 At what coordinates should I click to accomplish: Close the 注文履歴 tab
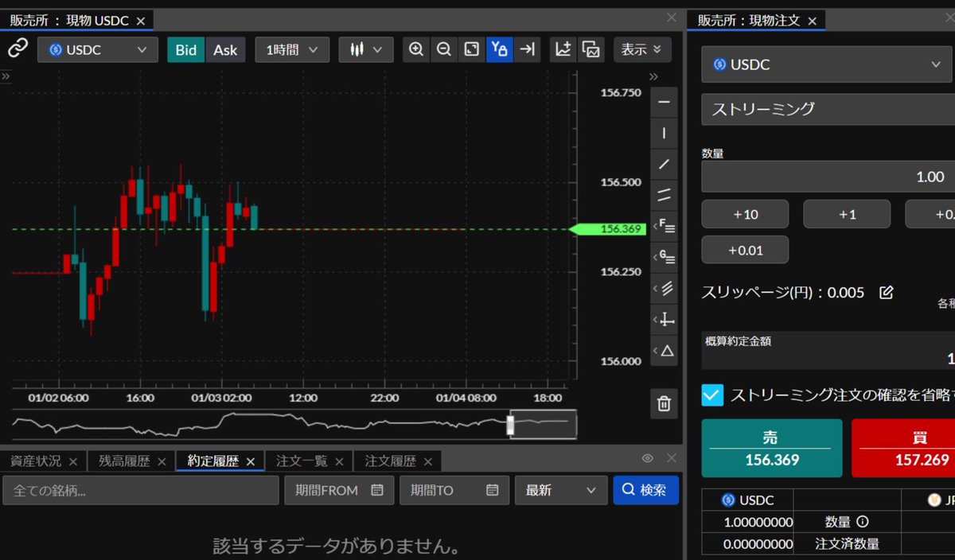(x=427, y=461)
